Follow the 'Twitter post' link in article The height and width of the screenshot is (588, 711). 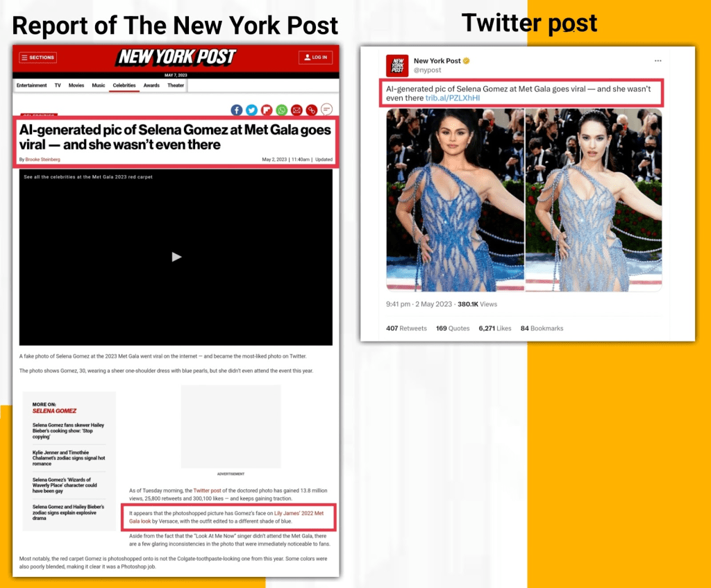[x=207, y=491]
